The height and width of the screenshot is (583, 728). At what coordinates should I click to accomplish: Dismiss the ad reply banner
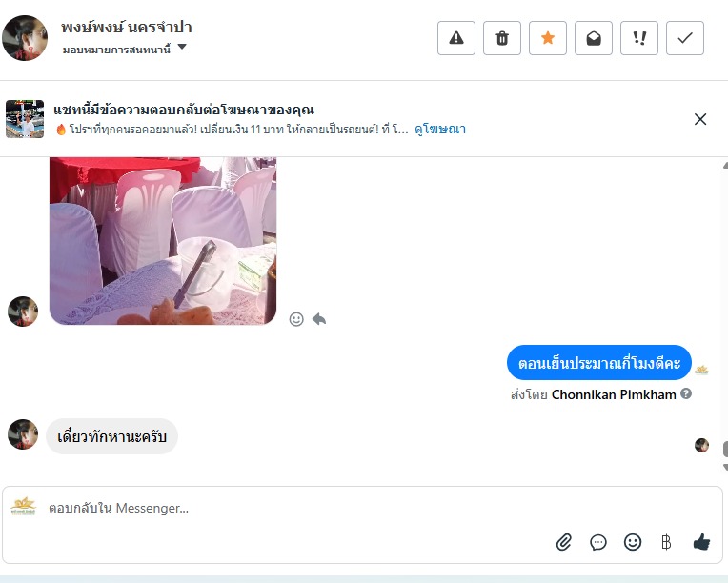700,119
